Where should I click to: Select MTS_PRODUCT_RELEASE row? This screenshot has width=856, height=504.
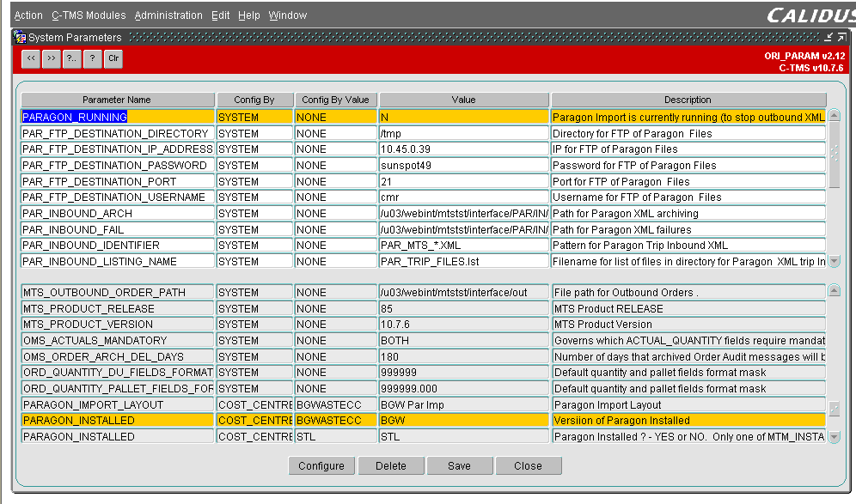(118, 309)
